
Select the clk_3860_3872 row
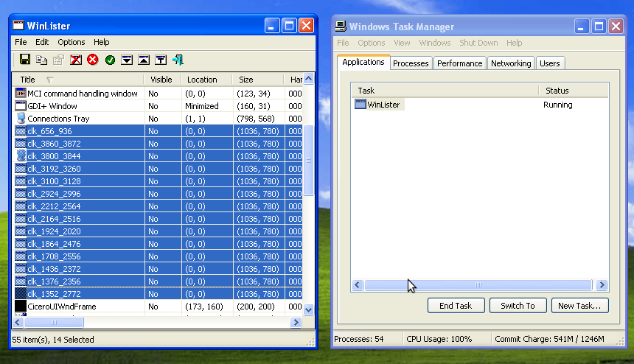click(158, 144)
